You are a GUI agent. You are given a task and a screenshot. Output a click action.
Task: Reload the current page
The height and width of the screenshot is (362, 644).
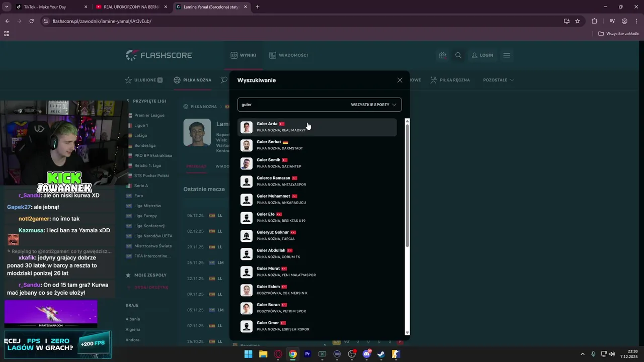[31, 21]
